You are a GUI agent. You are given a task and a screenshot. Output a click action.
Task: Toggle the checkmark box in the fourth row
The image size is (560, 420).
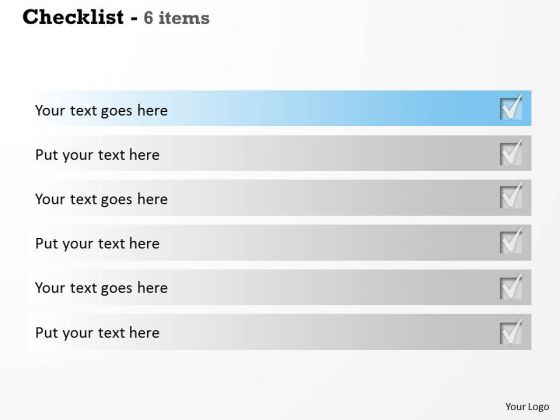coord(511,241)
